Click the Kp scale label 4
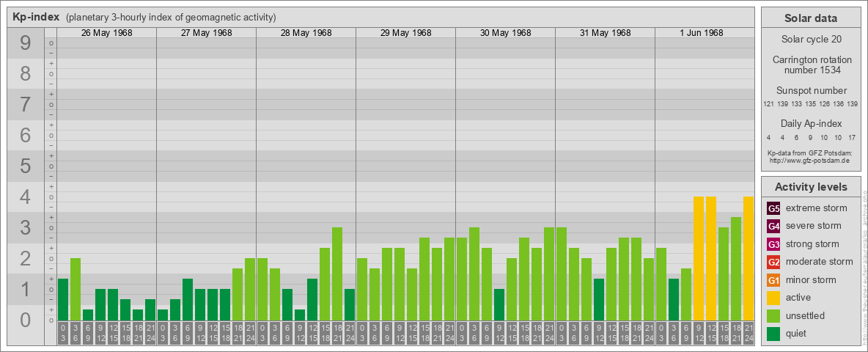The image size is (868, 352). tap(26, 197)
